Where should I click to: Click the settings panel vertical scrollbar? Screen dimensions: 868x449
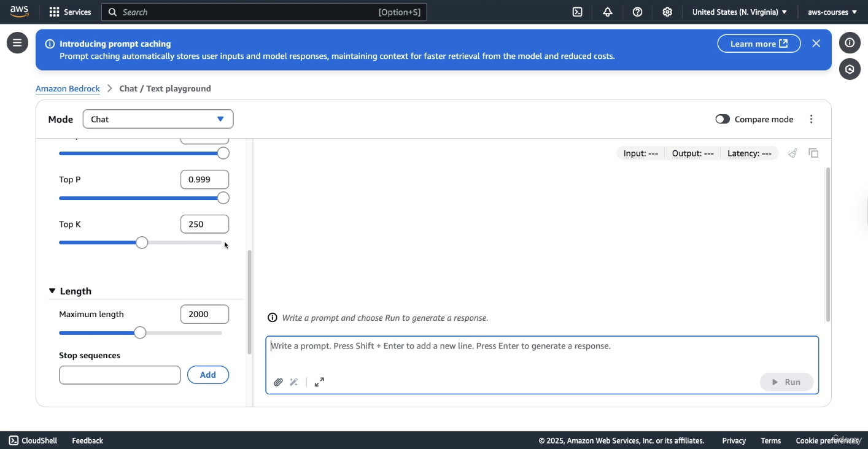(x=249, y=302)
